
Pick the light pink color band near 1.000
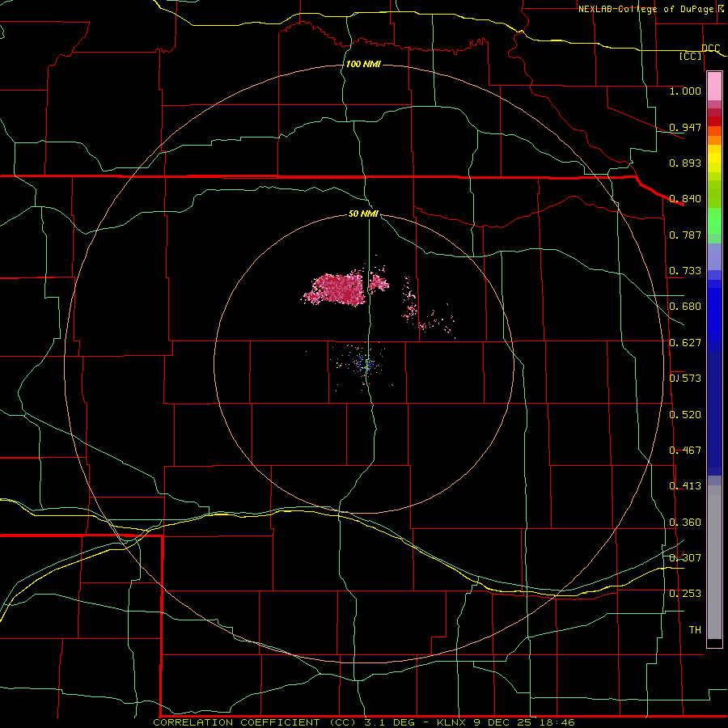(x=714, y=87)
